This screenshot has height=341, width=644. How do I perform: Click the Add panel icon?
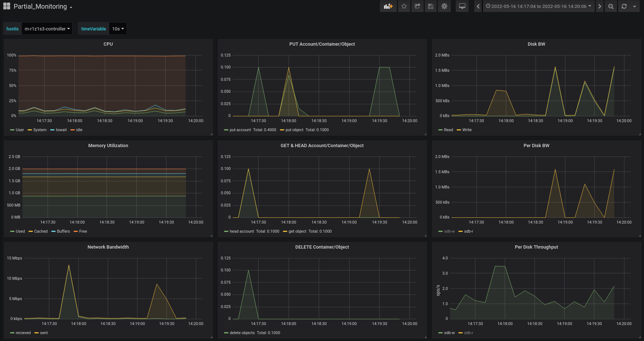(x=388, y=6)
